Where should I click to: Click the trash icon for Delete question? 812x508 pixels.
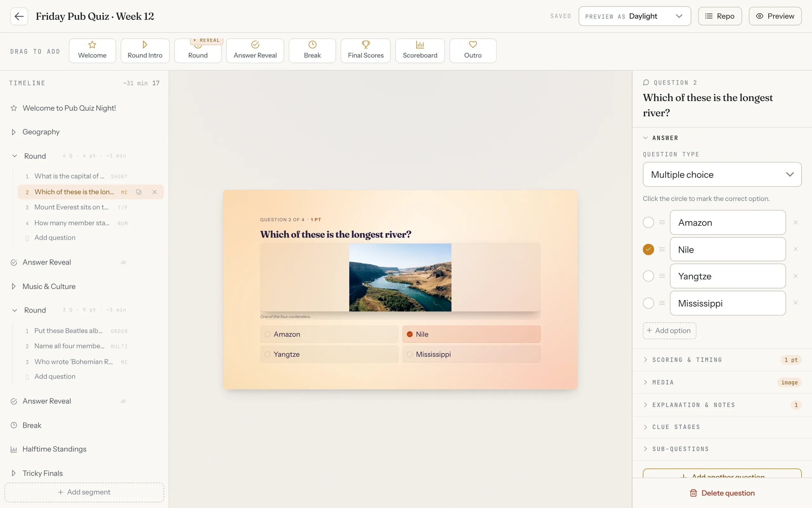[x=693, y=493]
